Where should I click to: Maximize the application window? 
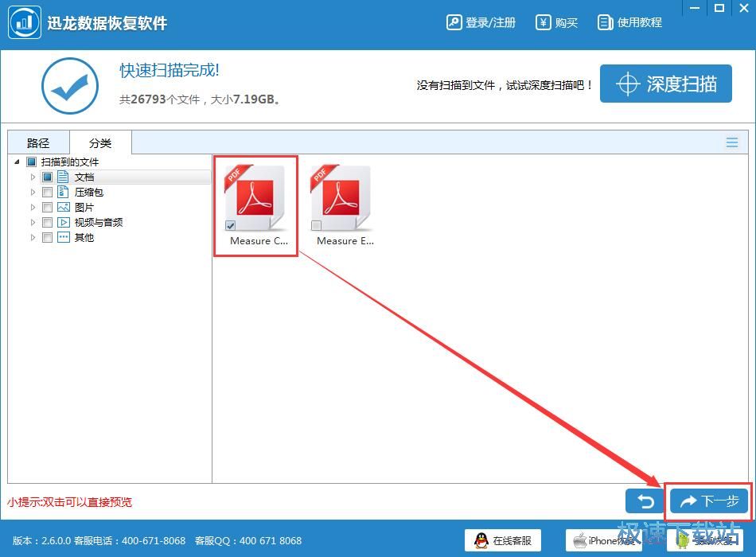pyautogui.click(x=719, y=8)
